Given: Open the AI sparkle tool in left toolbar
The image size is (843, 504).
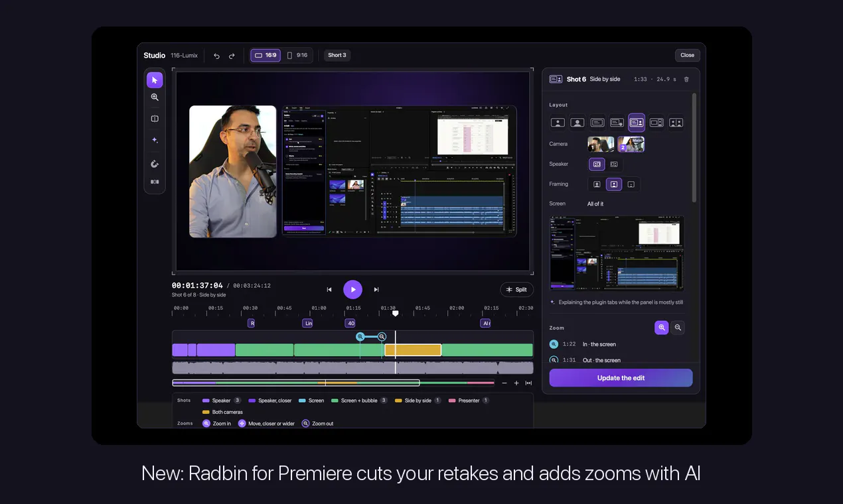Looking at the screenshot, I should tap(155, 140).
